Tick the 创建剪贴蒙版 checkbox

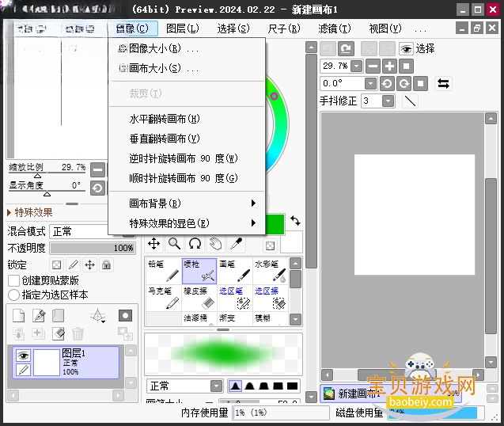[13, 280]
